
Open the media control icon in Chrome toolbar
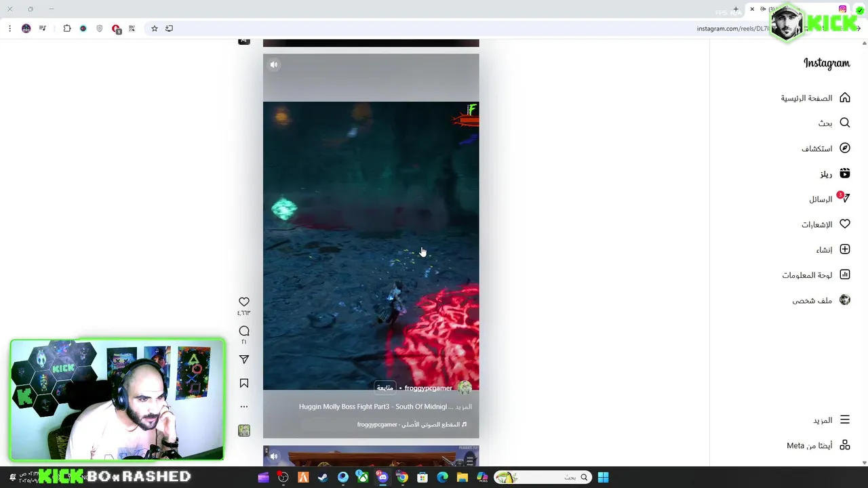(43, 28)
